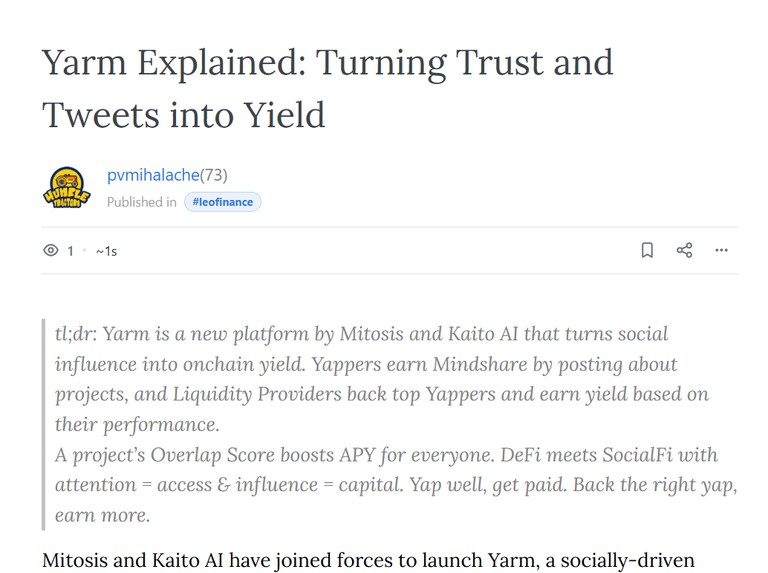
Task: Click the view count number 1
Action: coord(71,251)
